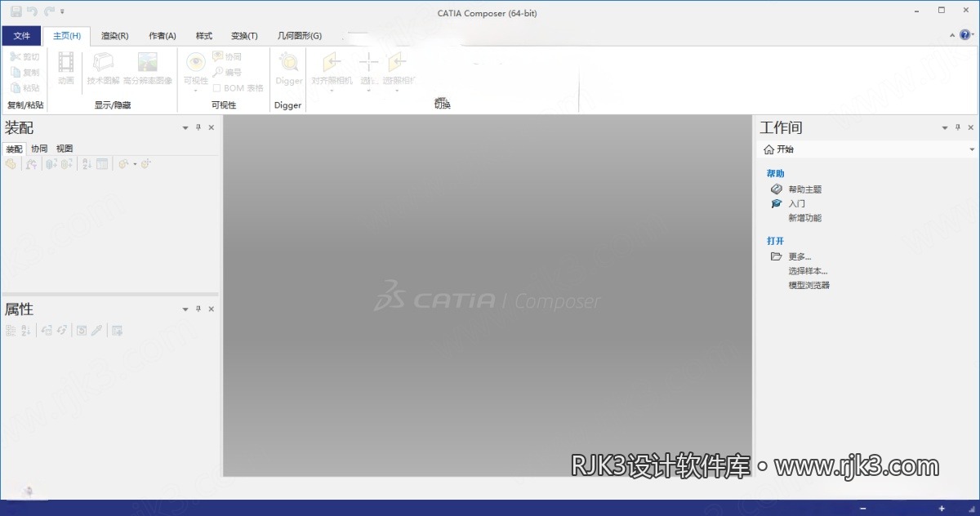Select the 视图 tab in the assembly panel
The height and width of the screenshot is (516, 980).
65,149
